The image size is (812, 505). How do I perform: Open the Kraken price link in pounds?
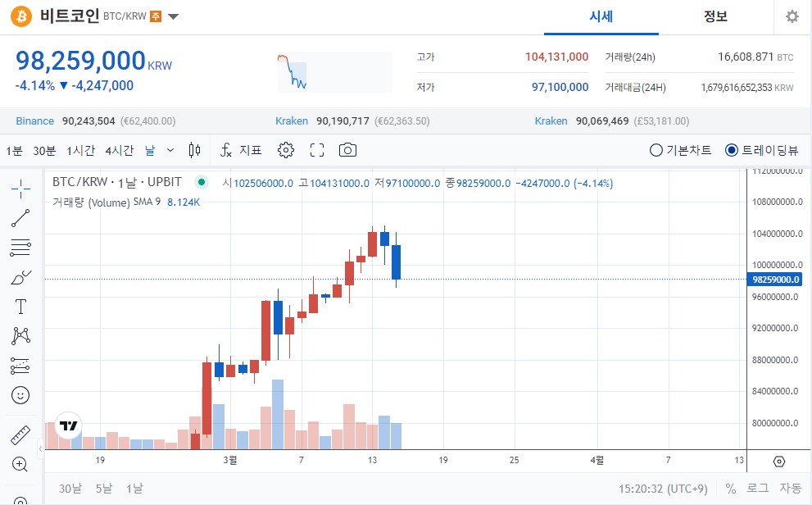click(x=551, y=121)
